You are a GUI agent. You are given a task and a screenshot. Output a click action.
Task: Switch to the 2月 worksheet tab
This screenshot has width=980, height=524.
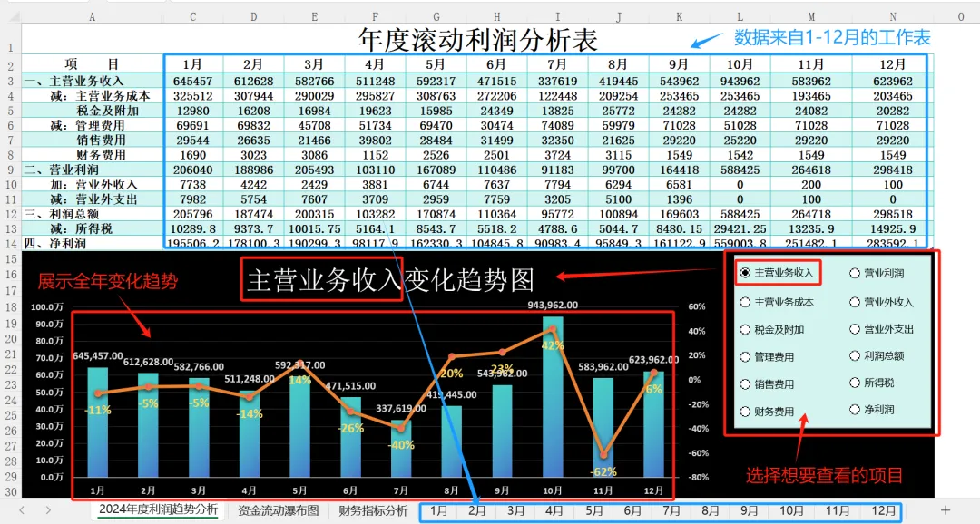[x=477, y=511]
